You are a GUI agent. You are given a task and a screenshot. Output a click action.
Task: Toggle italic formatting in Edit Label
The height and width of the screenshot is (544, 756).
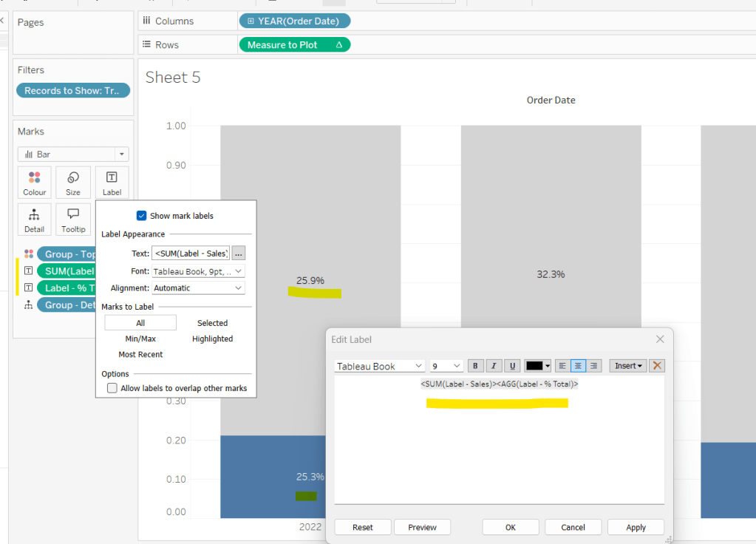pos(494,366)
